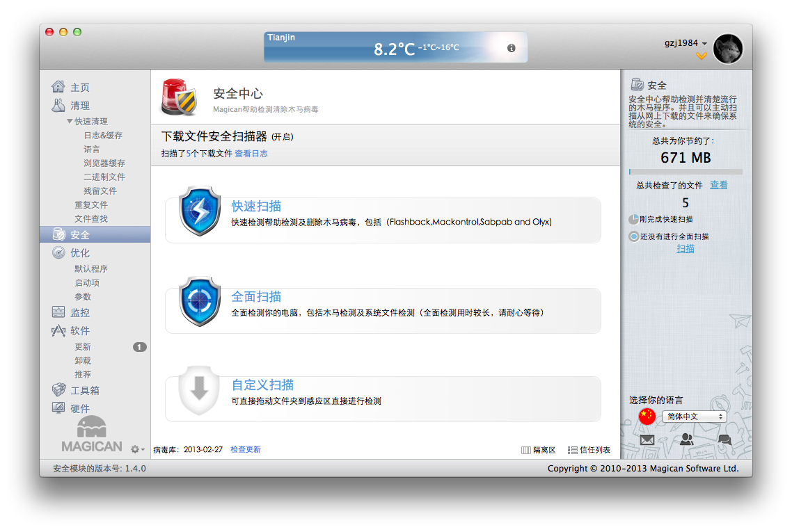
Task: Open the 信任列表 trust list
Action: [x=589, y=450]
